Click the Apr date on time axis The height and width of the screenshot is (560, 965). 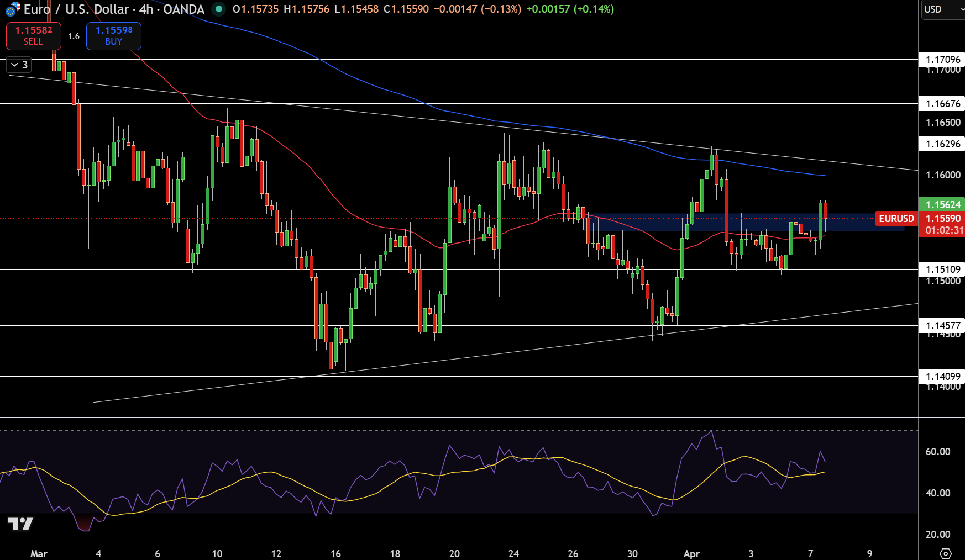pos(691,553)
